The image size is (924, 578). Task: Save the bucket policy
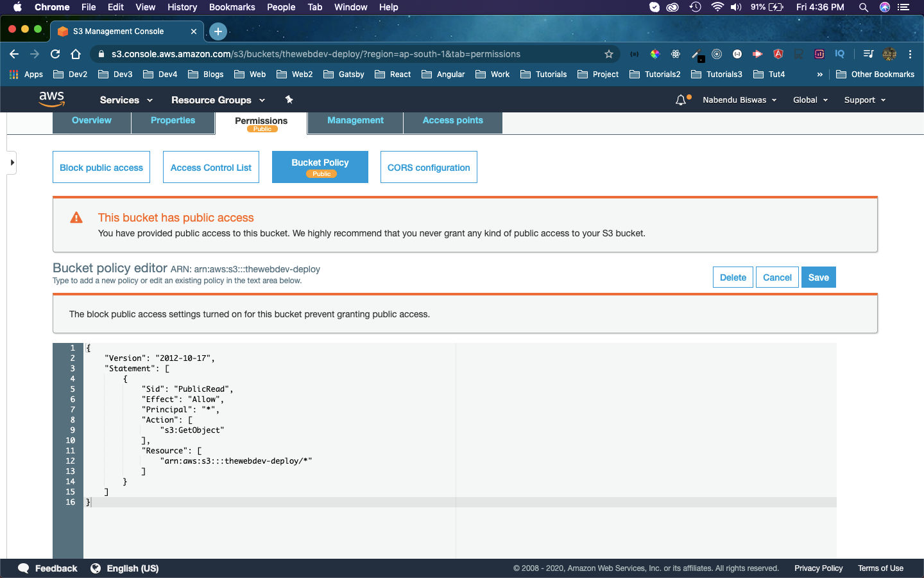click(x=819, y=277)
